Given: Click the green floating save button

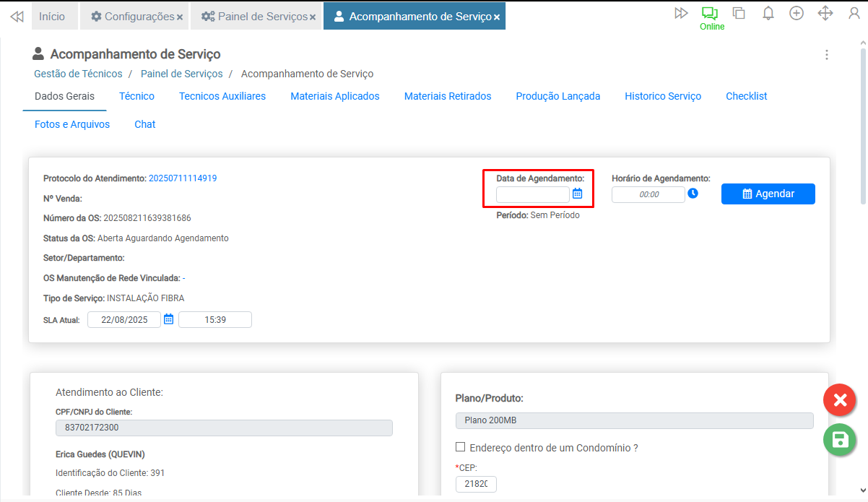Looking at the screenshot, I should coord(840,440).
